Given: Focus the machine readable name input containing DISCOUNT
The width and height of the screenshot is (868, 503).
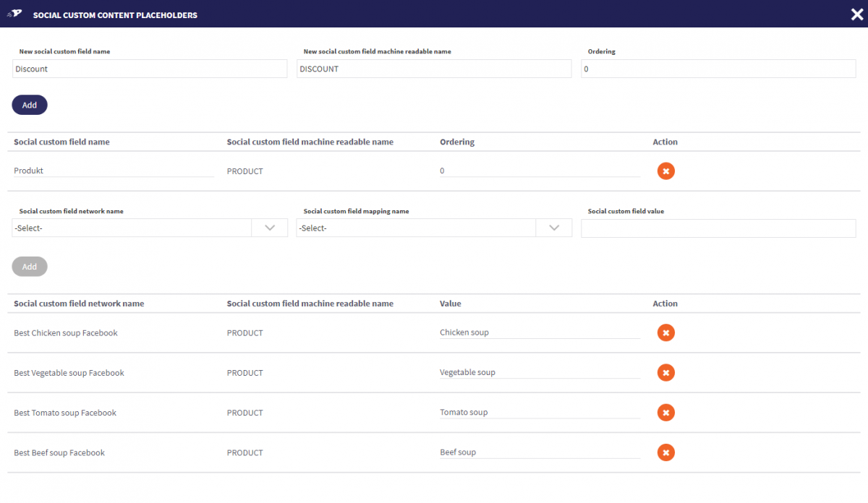Looking at the screenshot, I should point(434,69).
